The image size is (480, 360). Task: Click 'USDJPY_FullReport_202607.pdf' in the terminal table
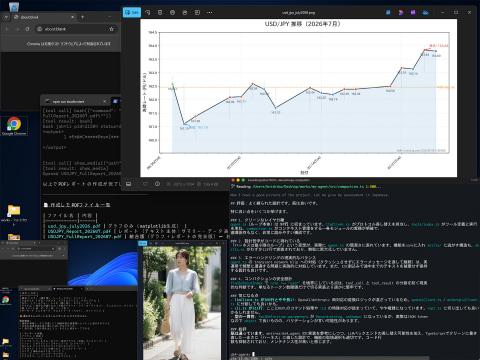click(x=84, y=236)
